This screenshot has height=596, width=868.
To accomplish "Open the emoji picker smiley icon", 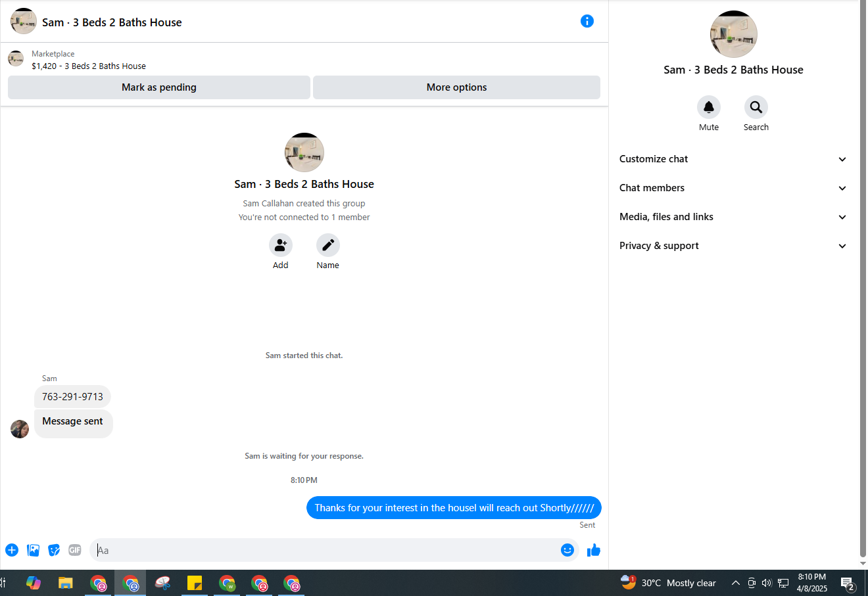I will 567,550.
